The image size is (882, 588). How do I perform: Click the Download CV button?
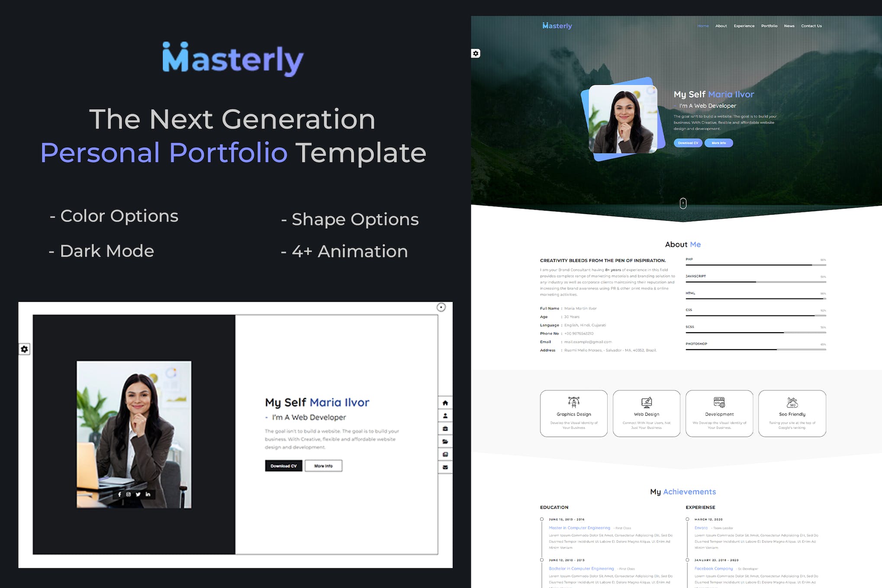point(283,466)
